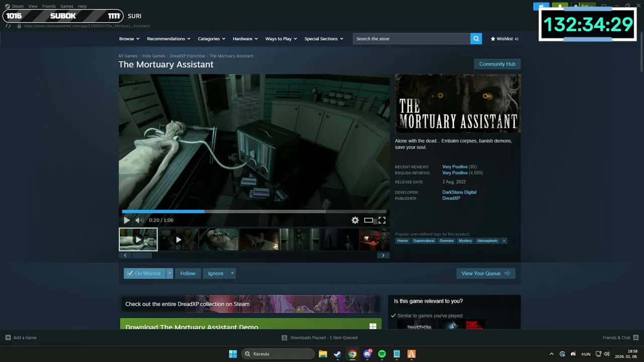Mute the trailer audio

click(x=139, y=220)
